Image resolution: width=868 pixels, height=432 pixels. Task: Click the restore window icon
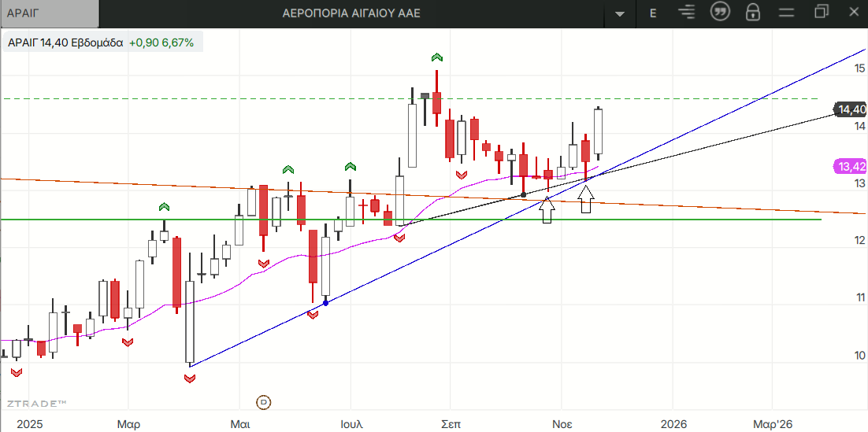[822, 12]
